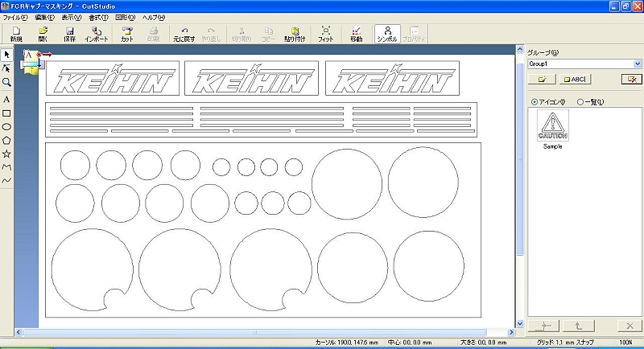Click the 移動 (Move) toolbar icon
Viewport: 644px width, 349px height.
click(x=356, y=34)
